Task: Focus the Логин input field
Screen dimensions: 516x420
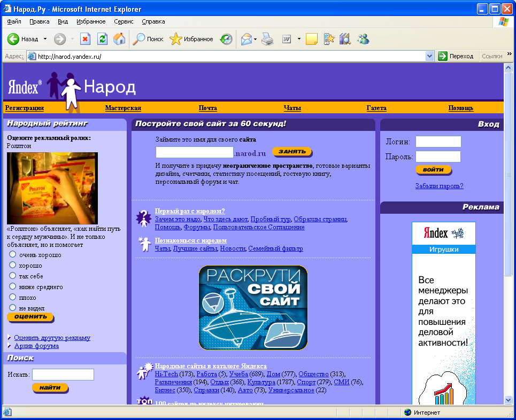Action: 438,142
